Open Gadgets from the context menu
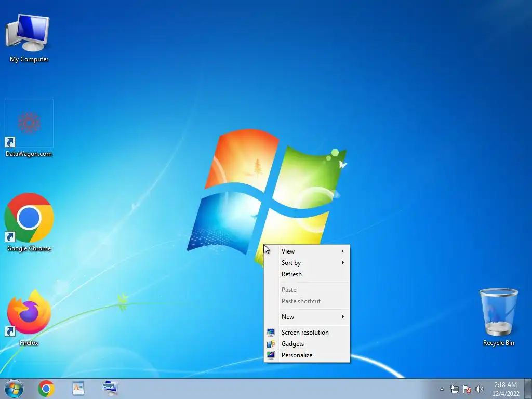Screen dimensions: 532x399 point(307,344)
